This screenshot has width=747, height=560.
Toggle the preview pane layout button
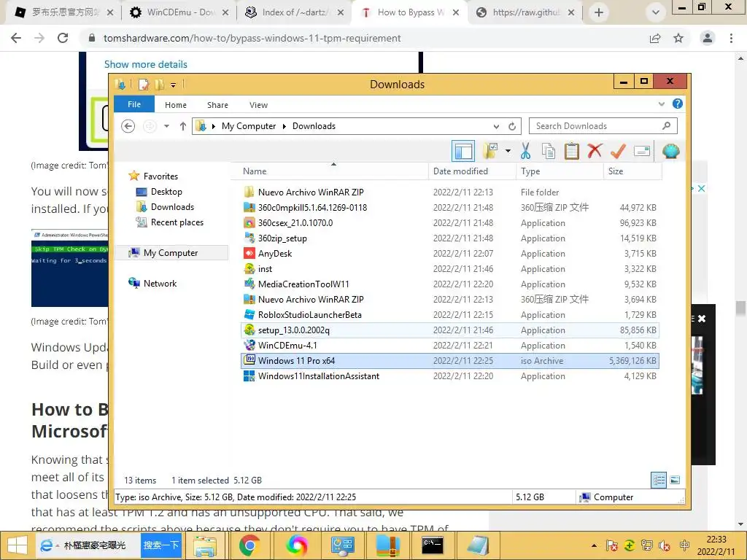pyautogui.click(x=462, y=152)
